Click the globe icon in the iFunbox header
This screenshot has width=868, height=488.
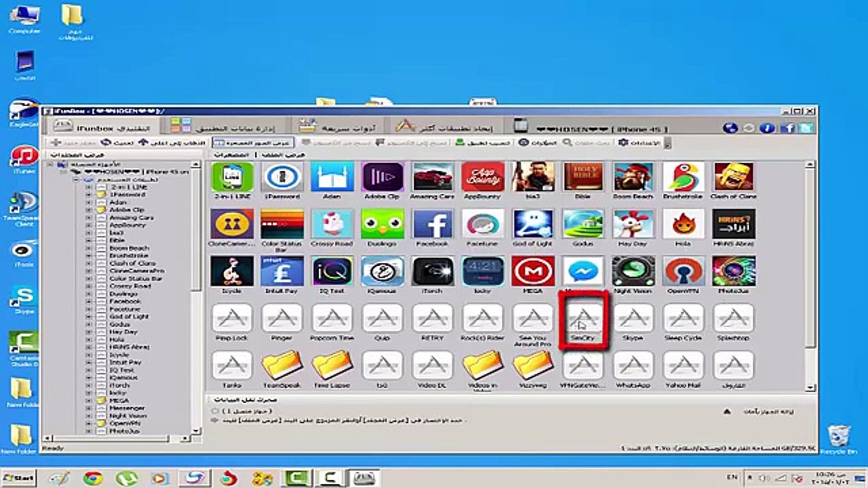730,128
